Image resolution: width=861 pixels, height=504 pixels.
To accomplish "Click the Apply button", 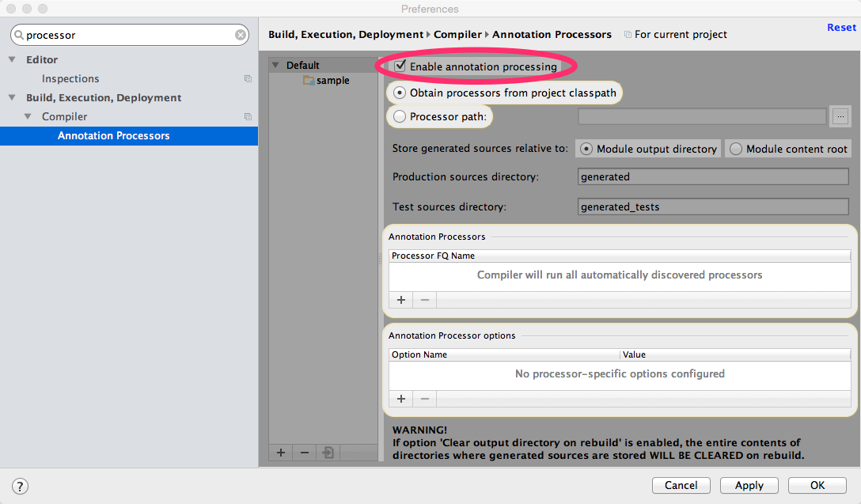I will (x=749, y=485).
